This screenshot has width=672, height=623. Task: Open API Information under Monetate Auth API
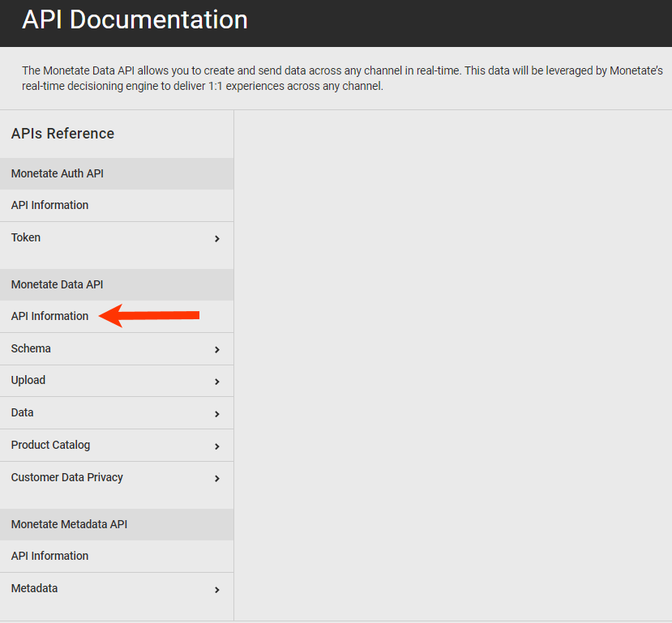(49, 205)
